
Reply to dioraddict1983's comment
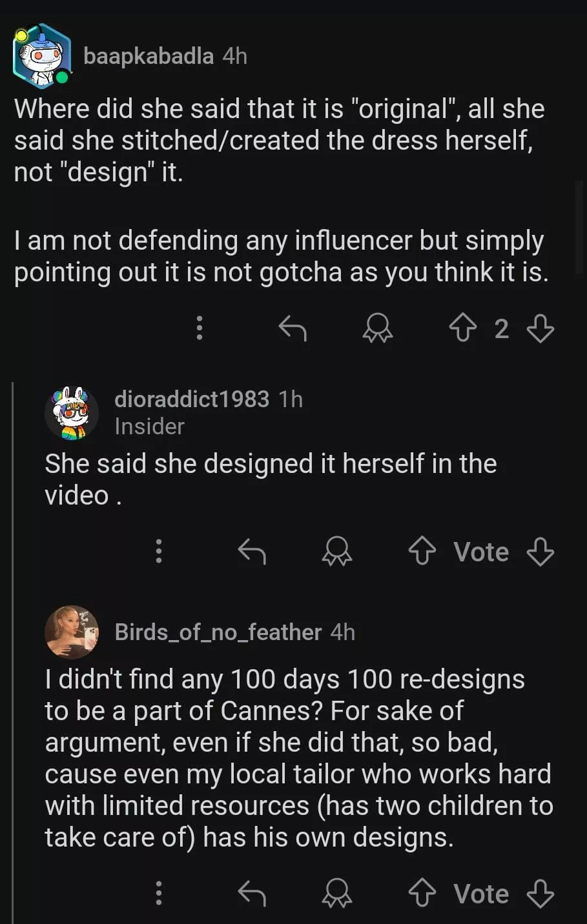point(252,552)
